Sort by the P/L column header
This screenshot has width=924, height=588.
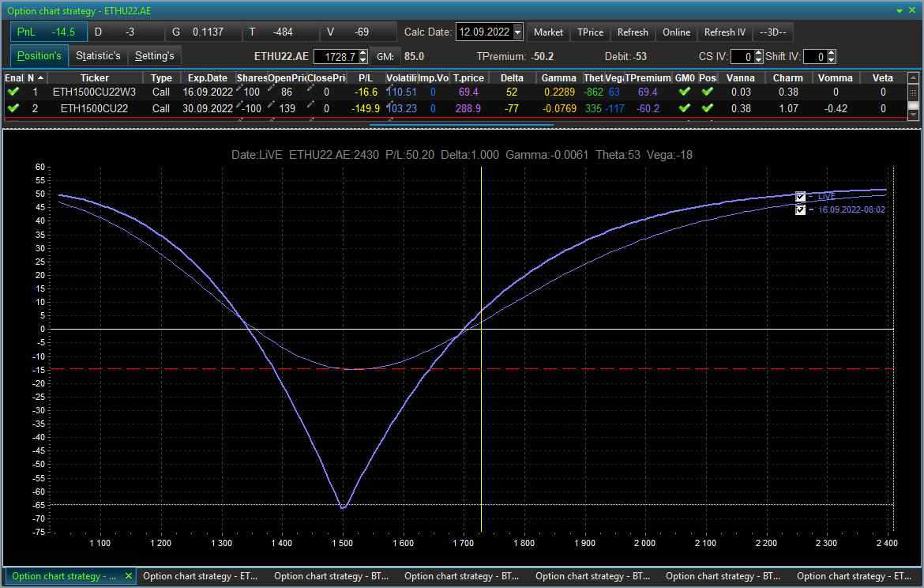pyautogui.click(x=366, y=78)
